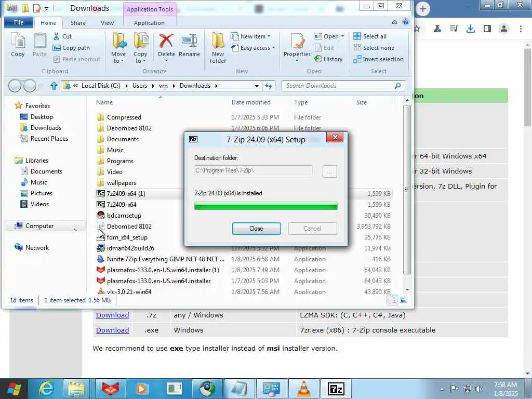This screenshot has width=532, height=399.
Task: Sort files by the Size column
Action: 362,102
